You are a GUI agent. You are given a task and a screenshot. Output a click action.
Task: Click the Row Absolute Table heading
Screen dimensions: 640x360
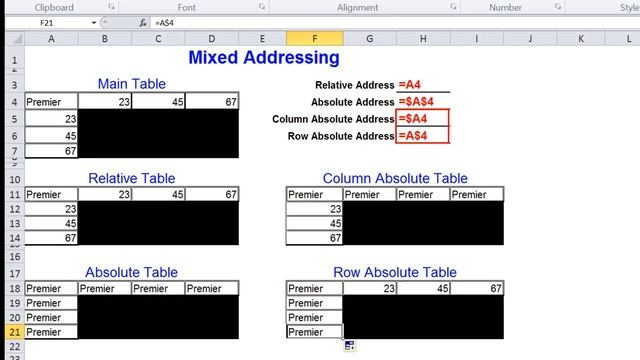(x=395, y=272)
